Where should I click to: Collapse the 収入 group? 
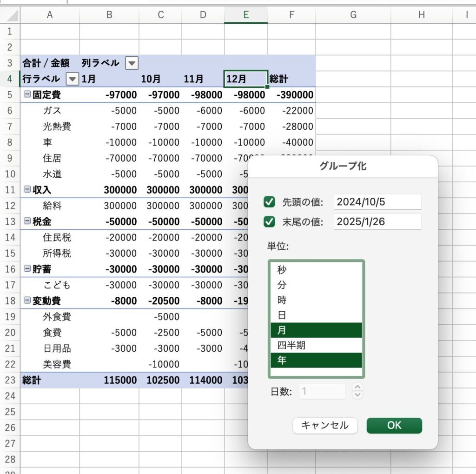(27, 189)
